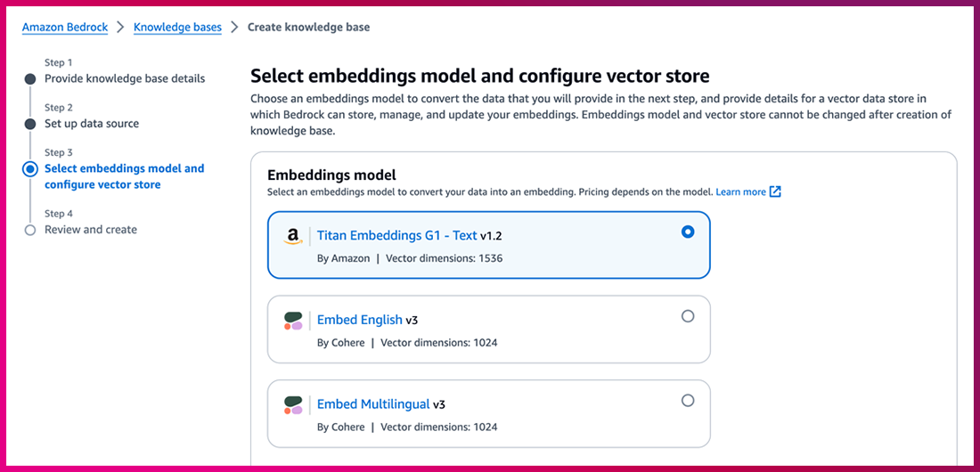Click the Titan Embeddings G1 - Text title
This screenshot has height=472, width=980.
pos(397,235)
